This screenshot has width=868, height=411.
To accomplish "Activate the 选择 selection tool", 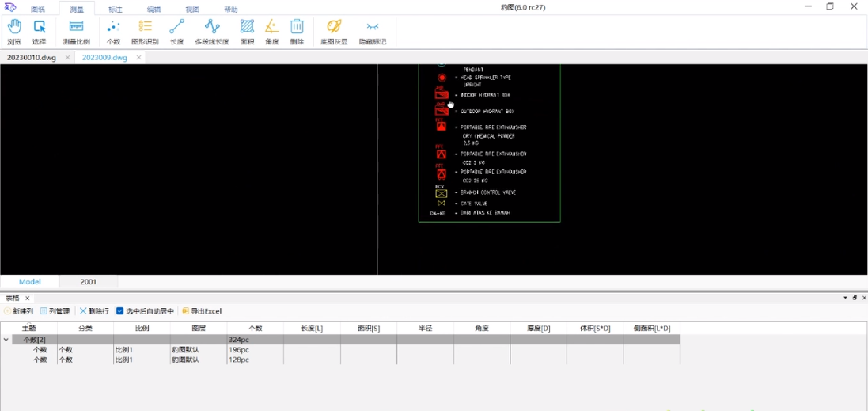I will 39,31.
